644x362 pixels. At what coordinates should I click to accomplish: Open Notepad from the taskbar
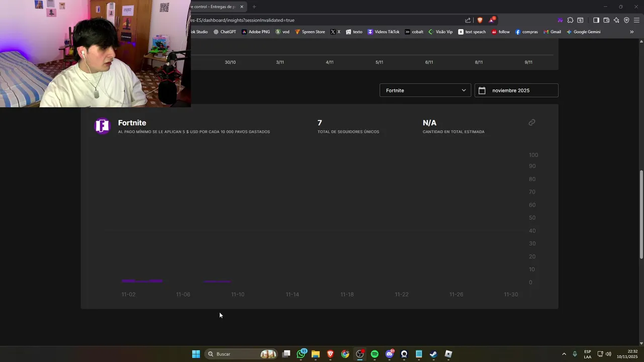point(419,354)
